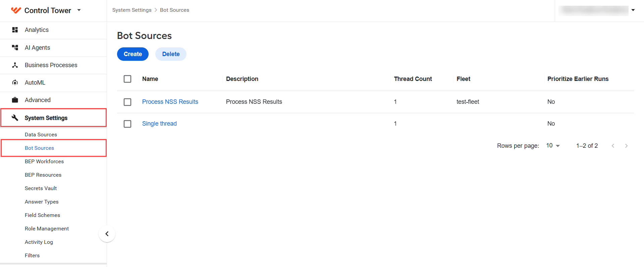644x267 pixels.
Task: Click the Control Tower logo icon
Action: (x=16, y=10)
